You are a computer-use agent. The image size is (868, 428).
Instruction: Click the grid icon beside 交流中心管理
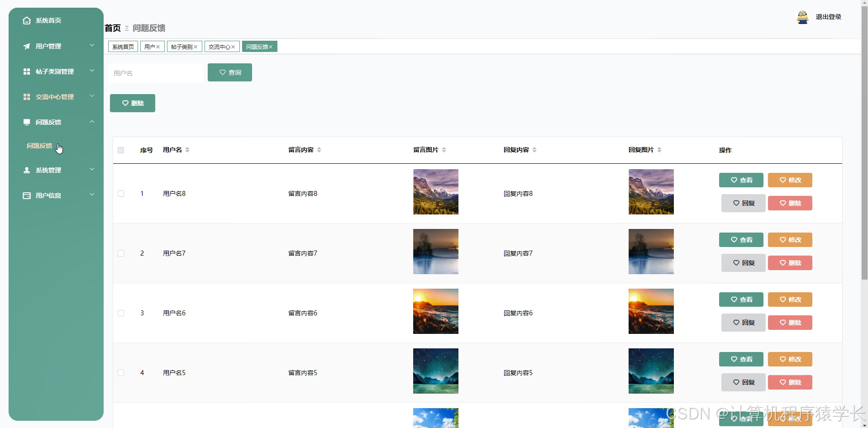(27, 97)
